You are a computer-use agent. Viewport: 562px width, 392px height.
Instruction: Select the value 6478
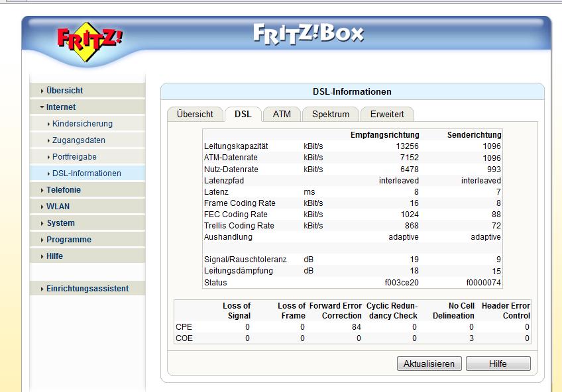coord(410,169)
